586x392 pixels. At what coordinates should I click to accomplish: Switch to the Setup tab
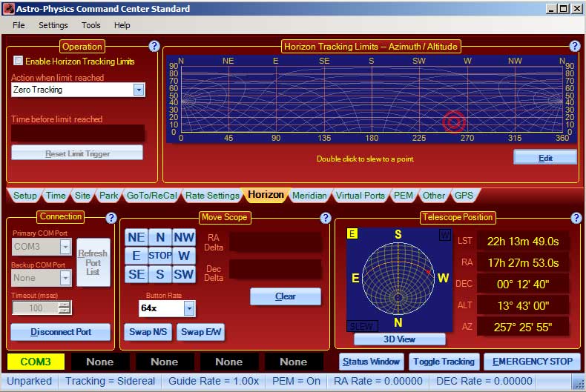(24, 195)
